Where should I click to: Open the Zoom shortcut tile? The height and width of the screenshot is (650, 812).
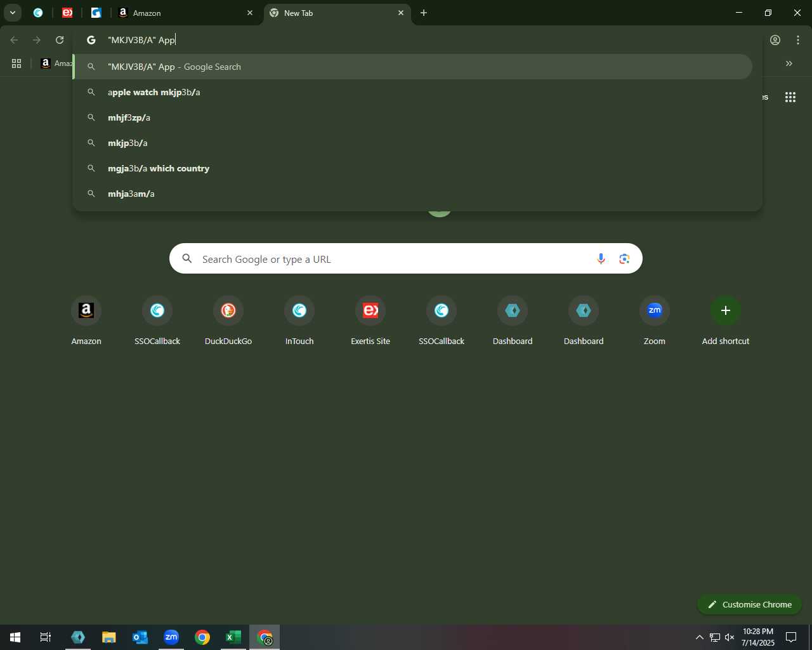pos(655,321)
